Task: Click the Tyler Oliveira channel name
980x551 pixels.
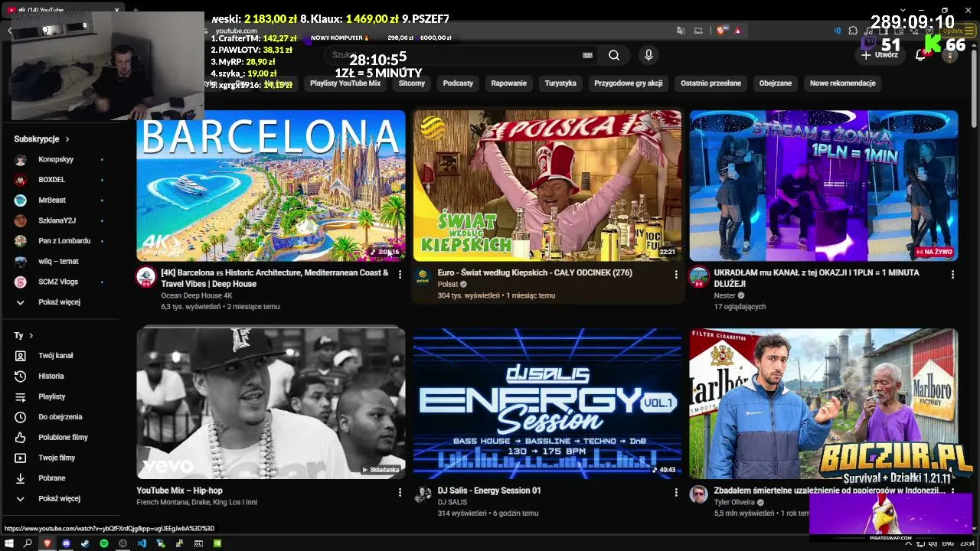Action: click(734, 503)
